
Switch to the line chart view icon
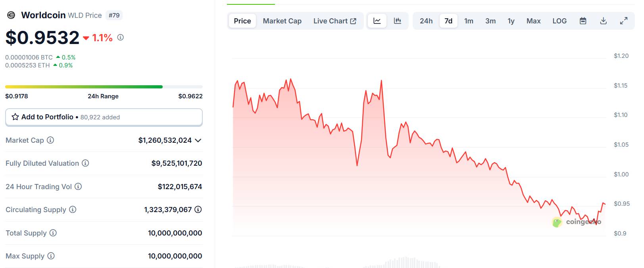tap(377, 21)
